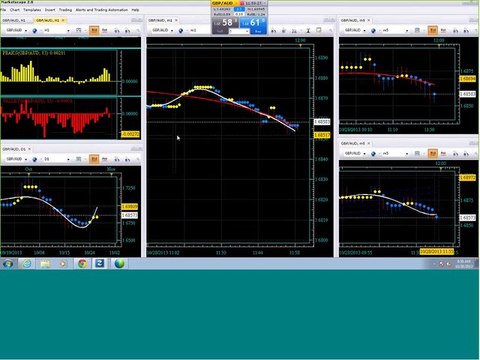This screenshot has height=360, width=480.
Task: Close the GBP/AUD, D1 tab
Action: coord(29,149)
